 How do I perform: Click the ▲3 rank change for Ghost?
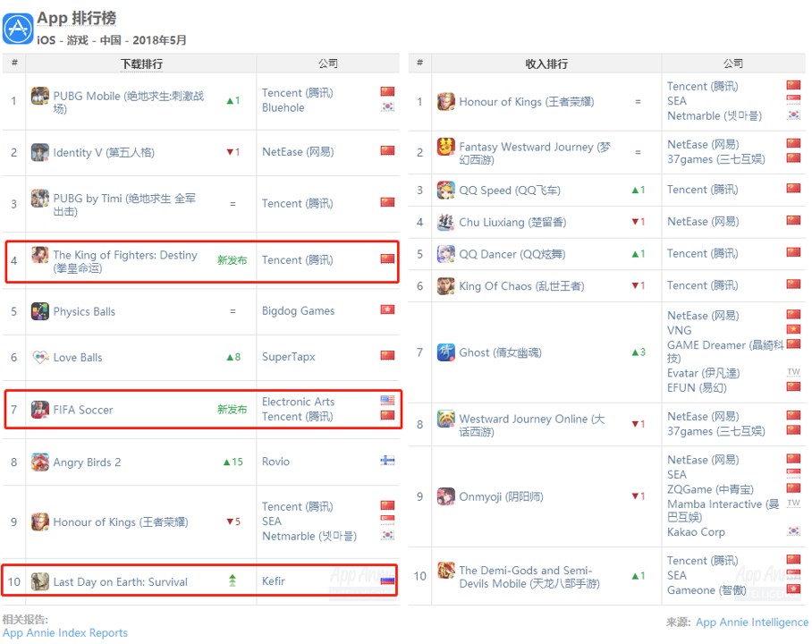point(639,352)
